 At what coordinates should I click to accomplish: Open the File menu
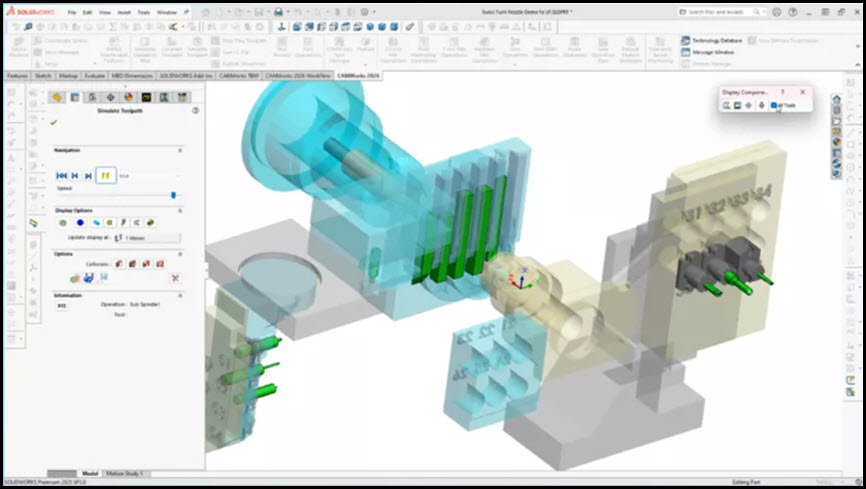pos(72,12)
